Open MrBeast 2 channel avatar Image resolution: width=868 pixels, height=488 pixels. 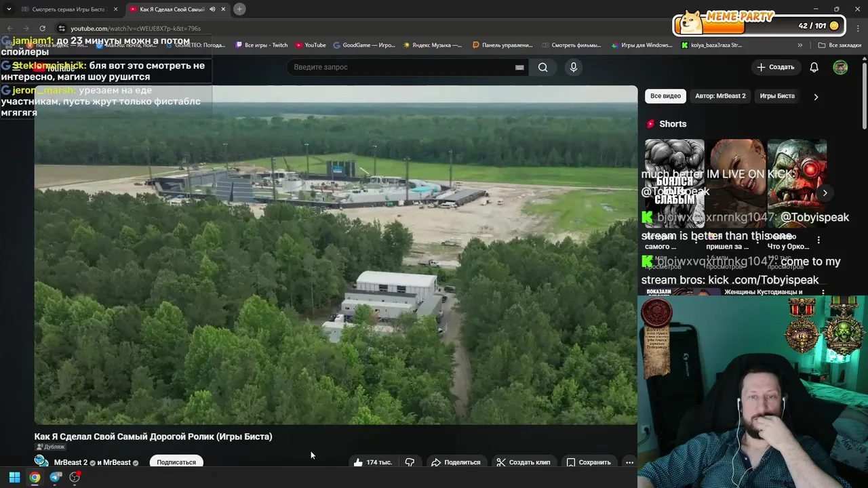pos(41,462)
